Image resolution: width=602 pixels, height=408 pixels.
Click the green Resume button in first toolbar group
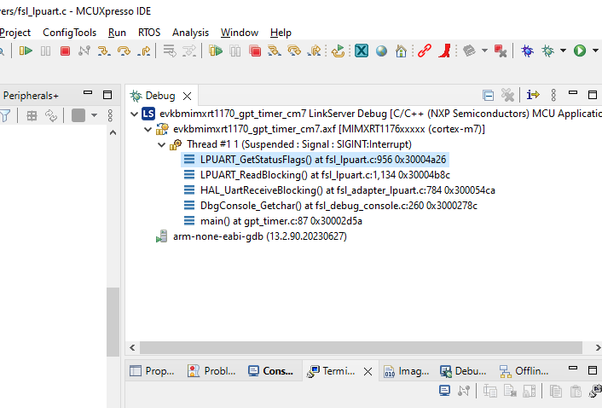click(26, 51)
